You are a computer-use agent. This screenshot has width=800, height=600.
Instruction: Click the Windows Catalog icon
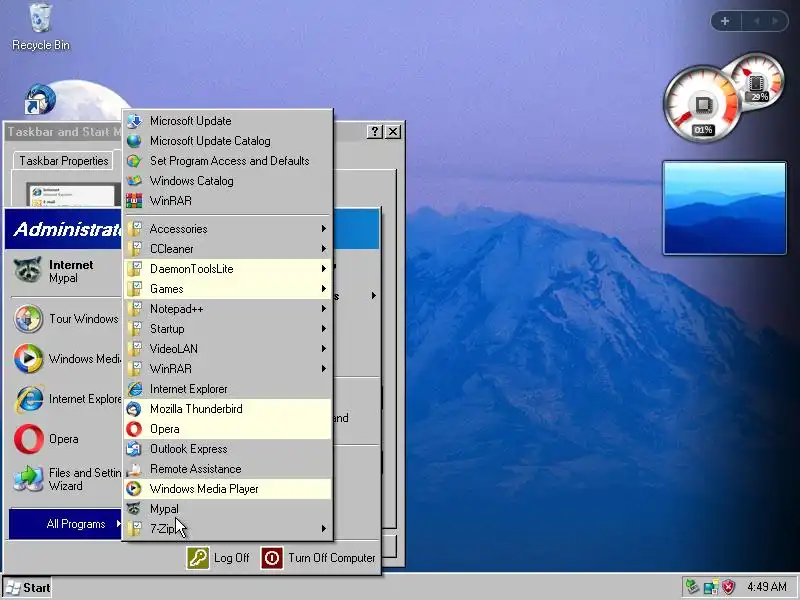click(x=134, y=181)
